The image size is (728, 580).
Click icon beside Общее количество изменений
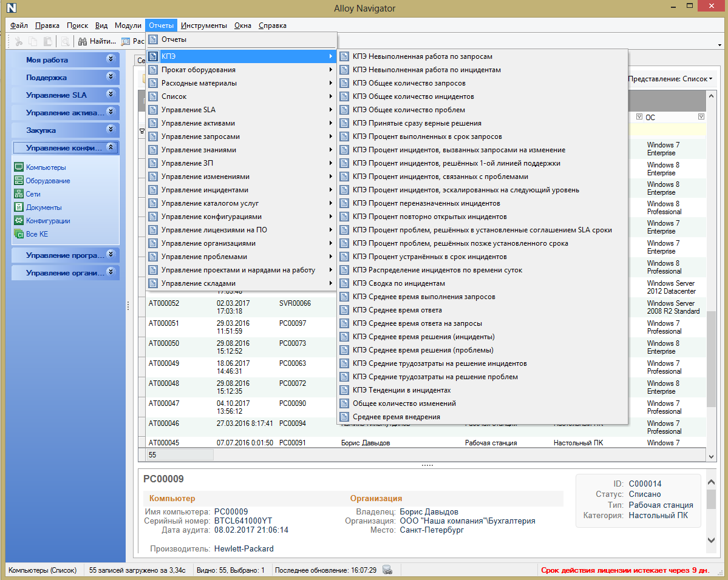coord(344,403)
